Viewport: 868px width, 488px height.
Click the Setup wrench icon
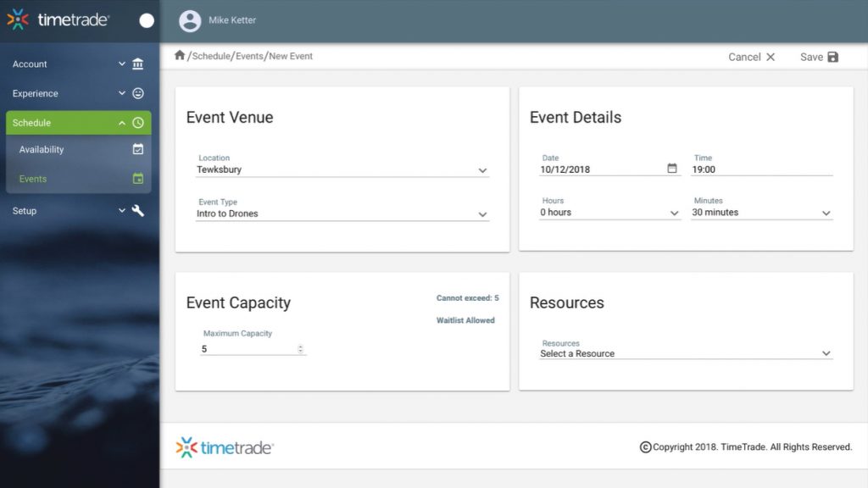point(138,211)
